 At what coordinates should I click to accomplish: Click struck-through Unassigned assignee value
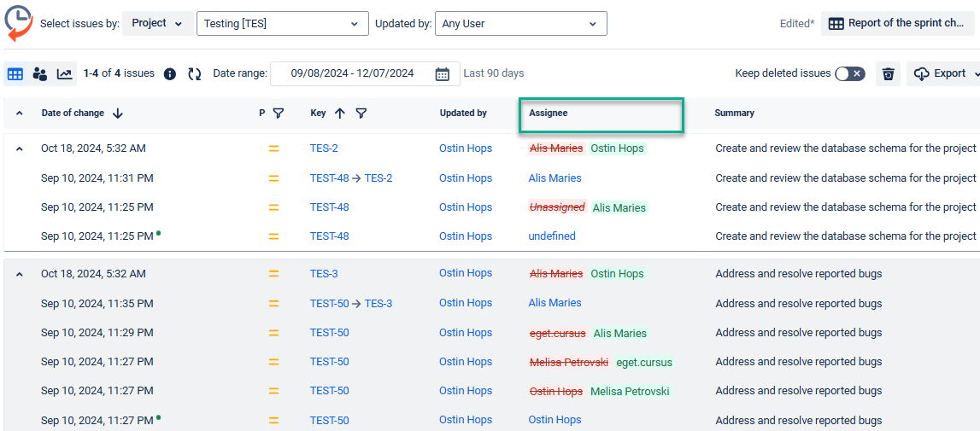coord(558,207)
